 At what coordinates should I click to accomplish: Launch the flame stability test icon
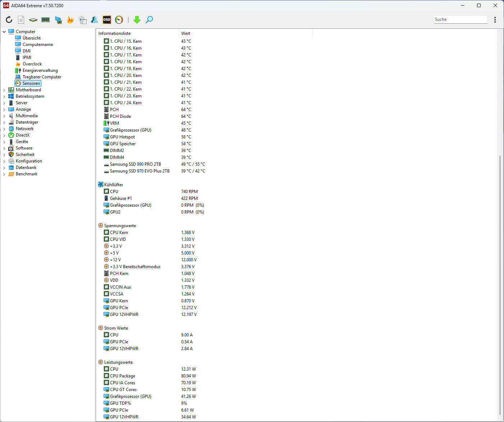(70, 20)
